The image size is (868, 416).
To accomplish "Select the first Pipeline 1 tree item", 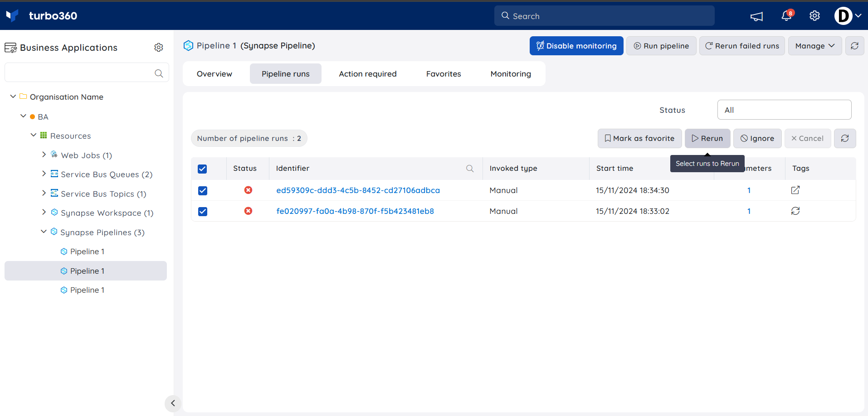I will 87,252.
